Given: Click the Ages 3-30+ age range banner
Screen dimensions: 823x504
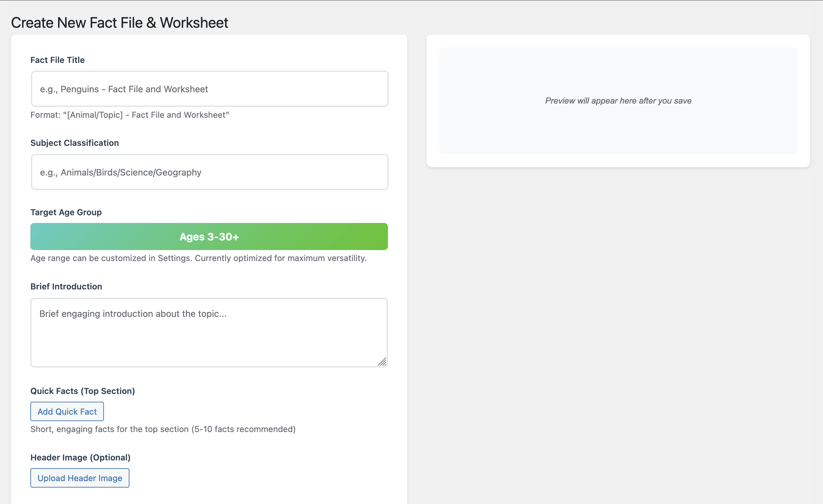Looking at the screenshot, I should tap(209, 237).
